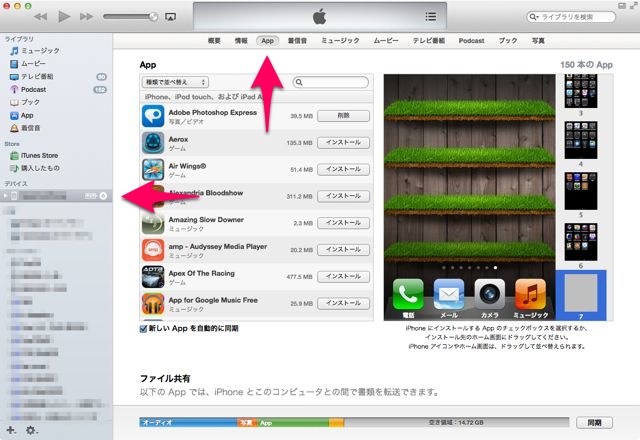Toggle 新しい App を自動的に同期 checkbox
Image resolution: width=640 pixels, height=440 pixels.
[x=143, y=329]
